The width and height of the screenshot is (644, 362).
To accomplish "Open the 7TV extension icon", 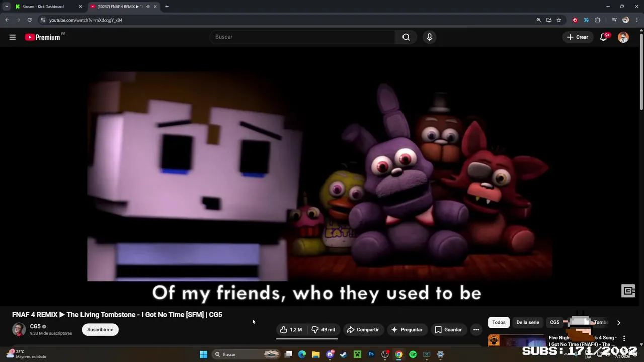I will pos(586,20).
